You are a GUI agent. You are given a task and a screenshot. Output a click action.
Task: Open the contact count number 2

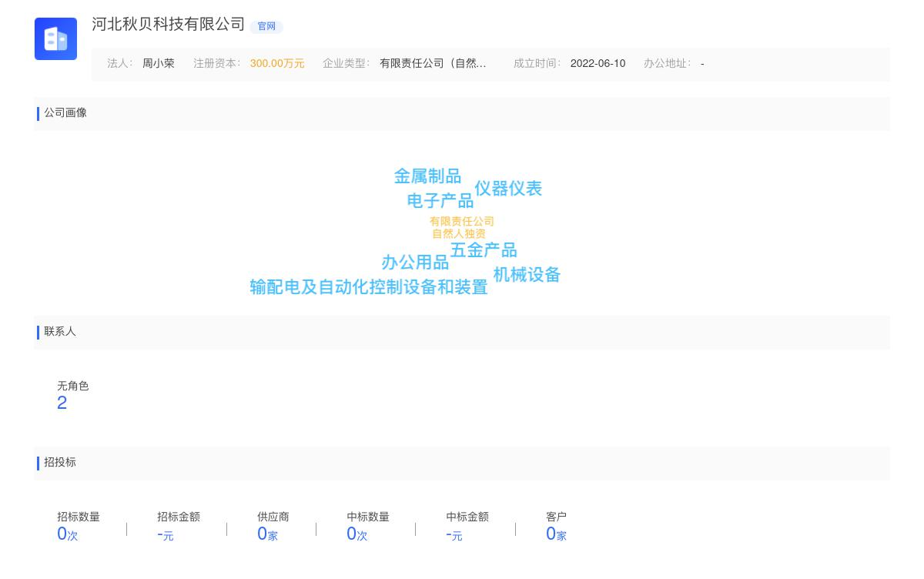pos(62,403)
